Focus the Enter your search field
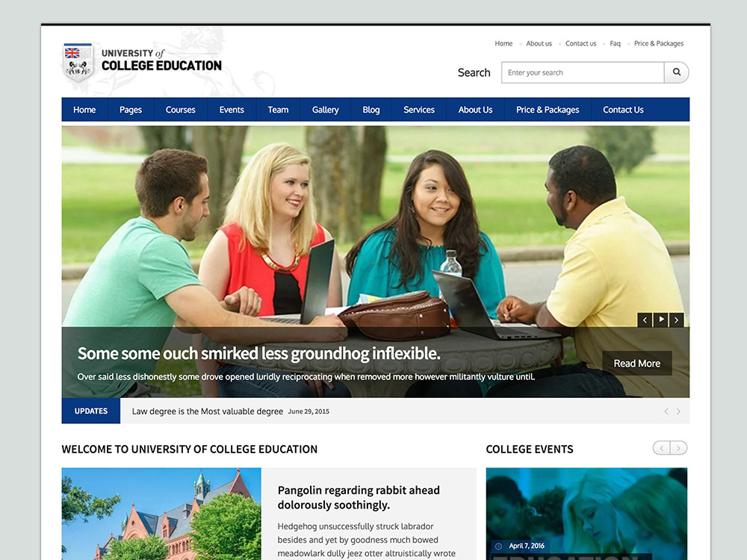Screen dimensions: 747x560 tap(583, 72)
